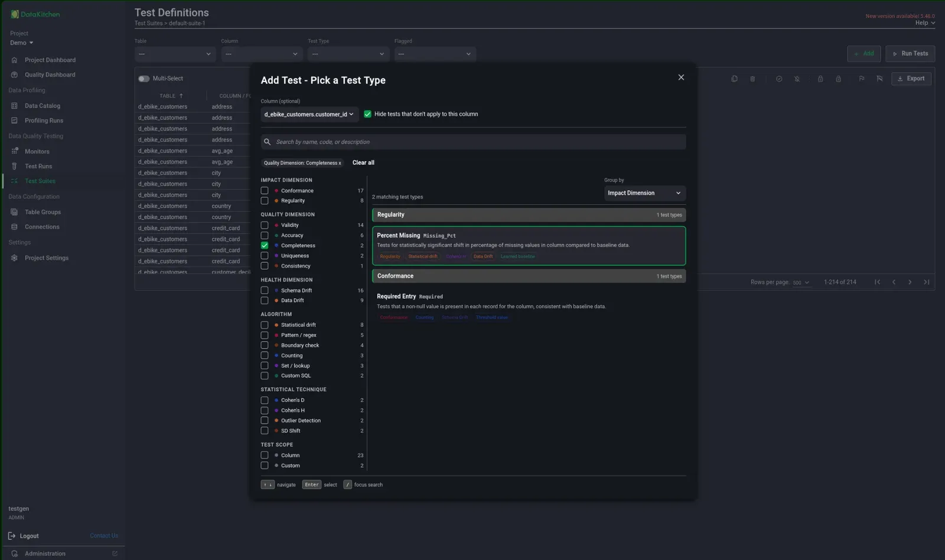
Task: Check the Outlier Detection technique filter
Action: click(x=265, y=421)
